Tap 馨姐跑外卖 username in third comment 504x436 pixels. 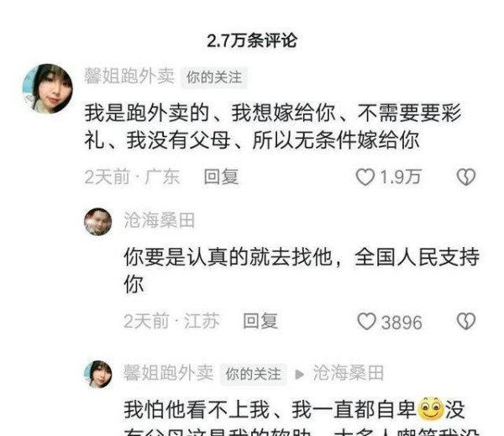point(169,373)
